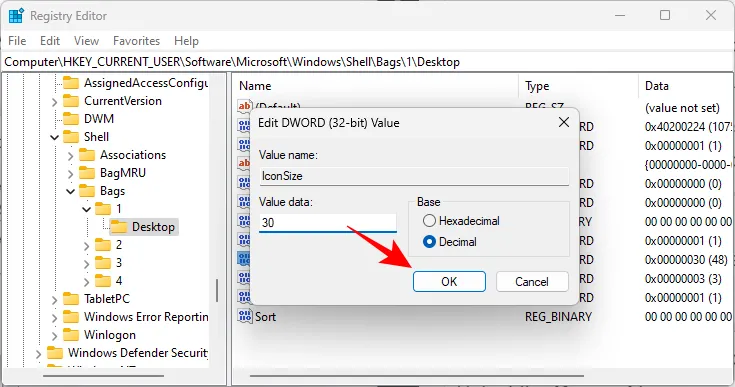Select the Associations folder icon
735x387 pixels.
point(87,155)
